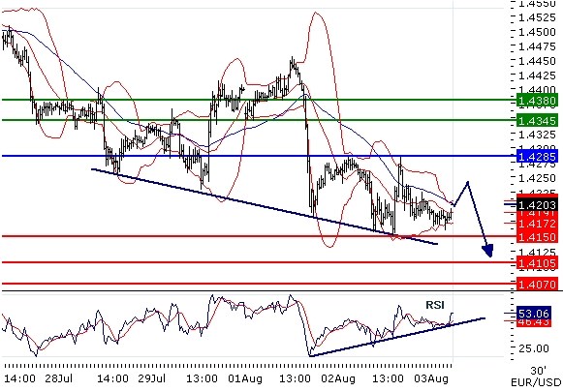
Task: Click the 28Jul date label
Action: point(58,378)
